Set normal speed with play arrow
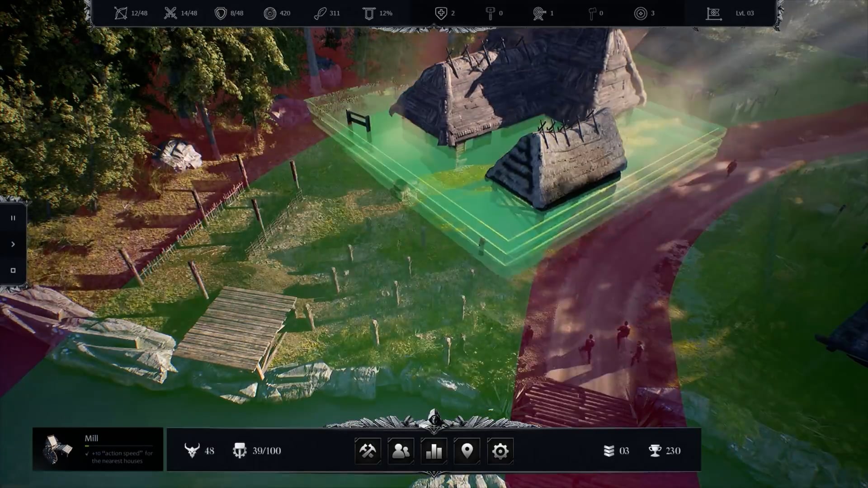This screenshot has width=868, height=488. click(x=13, y=244)
